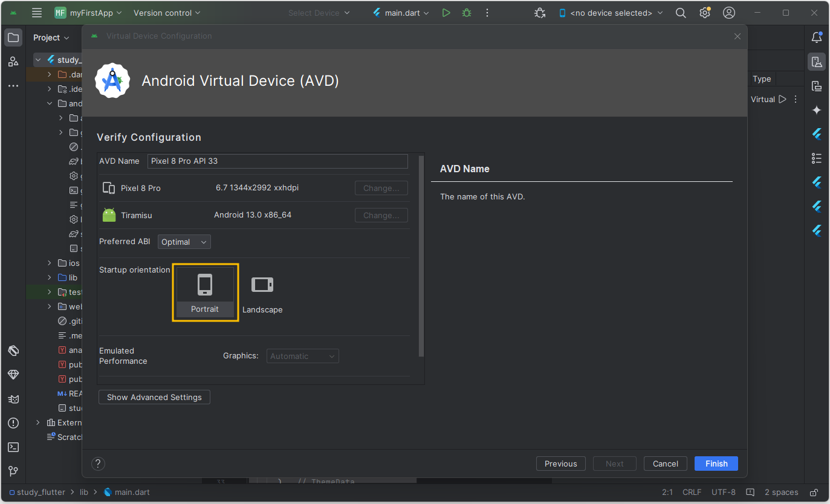Image resolution: width=830 pixels, height=504 pixels.
Task: Open the Version control dropdown
Action: [x=166, y=13]
